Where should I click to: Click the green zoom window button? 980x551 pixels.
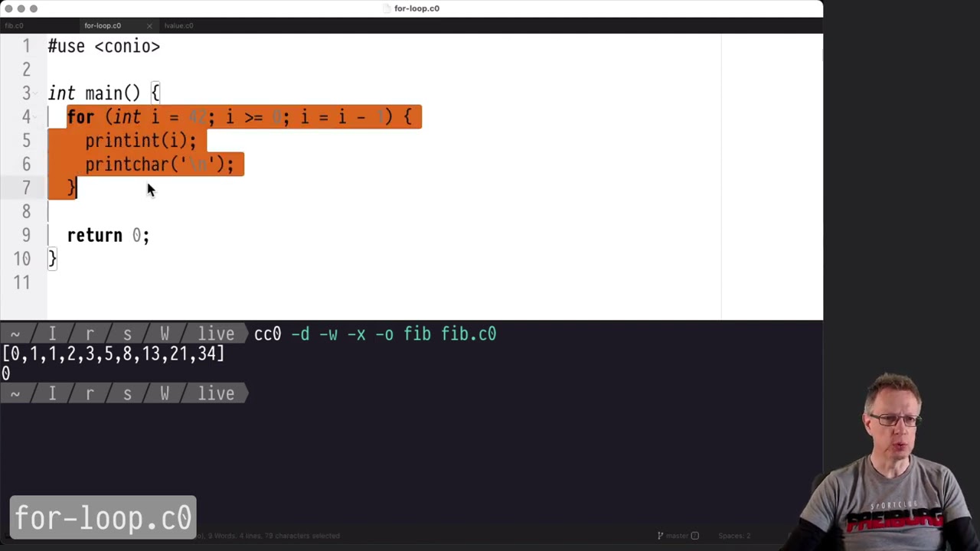[x=34, y=8]
